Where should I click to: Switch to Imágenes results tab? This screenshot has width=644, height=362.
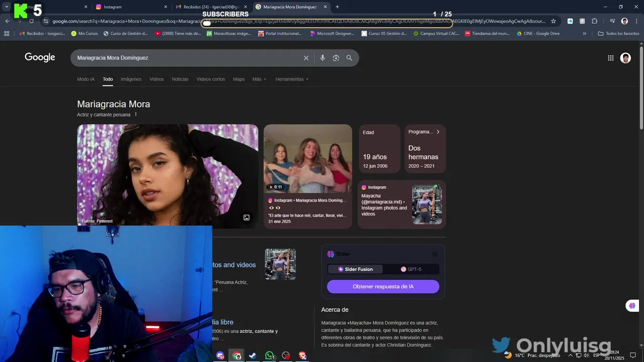click(131, 79)
